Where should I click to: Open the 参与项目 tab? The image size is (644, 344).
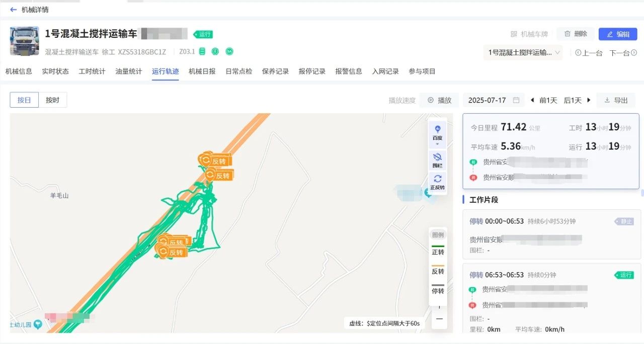422,71
